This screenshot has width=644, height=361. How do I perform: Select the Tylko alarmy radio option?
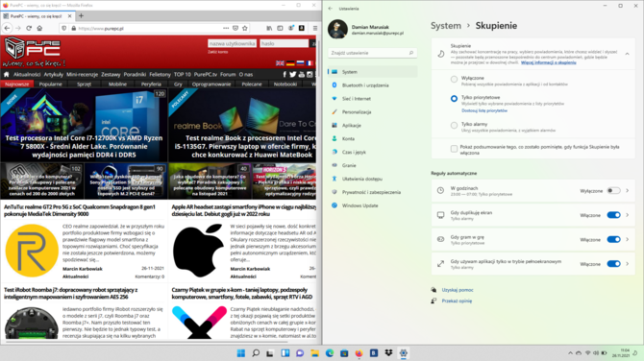click(x=454, y=125)
